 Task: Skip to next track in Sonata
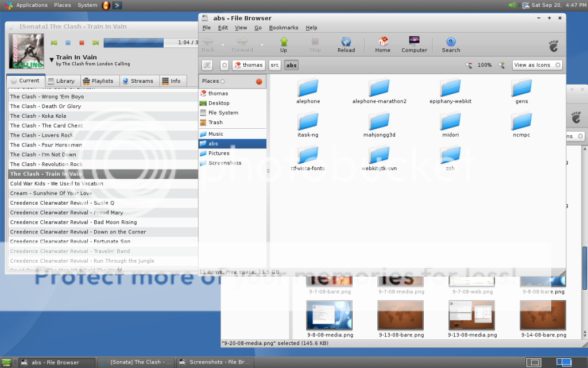pos(95,43)
